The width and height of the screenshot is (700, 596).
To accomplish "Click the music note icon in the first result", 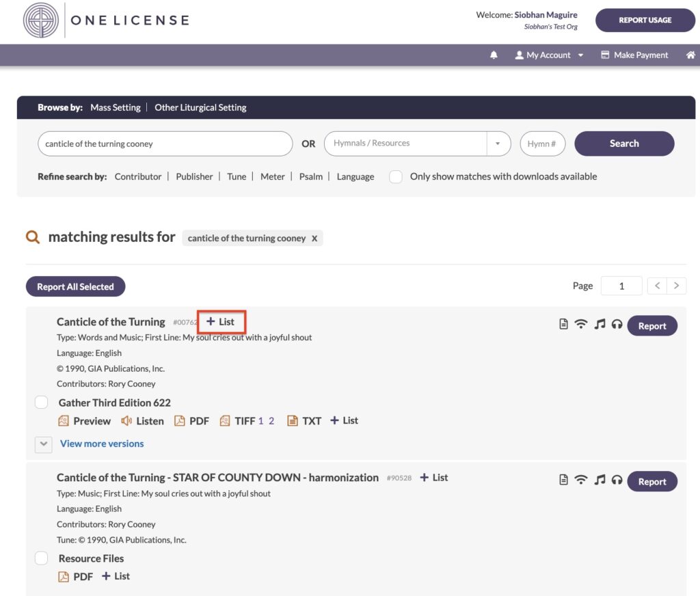I will pyautogui.click(x=600, y=325).
